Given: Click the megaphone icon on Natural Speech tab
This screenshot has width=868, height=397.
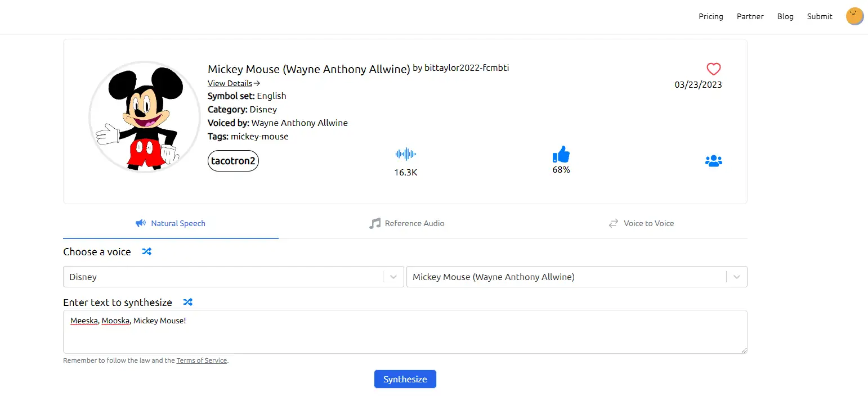Looking at the screenshot, I should 141,223.
